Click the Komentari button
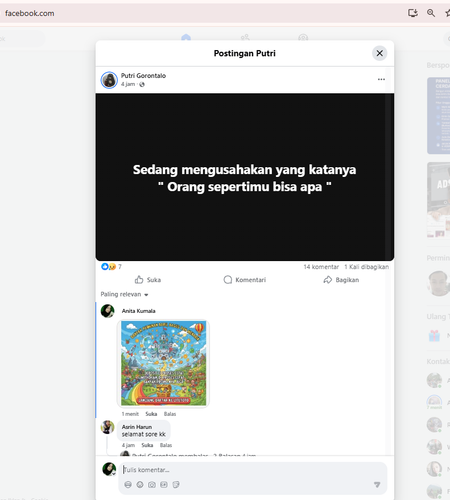Screen dimensions: 450x500 [x=245, y=280]
